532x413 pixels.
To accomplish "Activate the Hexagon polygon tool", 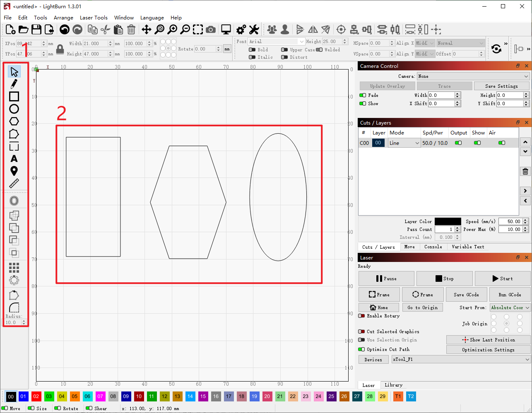I will (x=14, y=121).
